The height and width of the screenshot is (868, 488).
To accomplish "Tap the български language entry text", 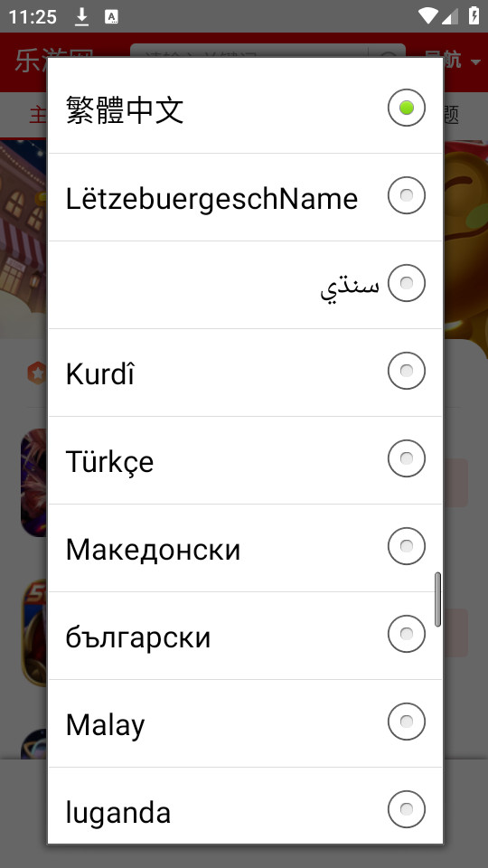I will 138,637.
